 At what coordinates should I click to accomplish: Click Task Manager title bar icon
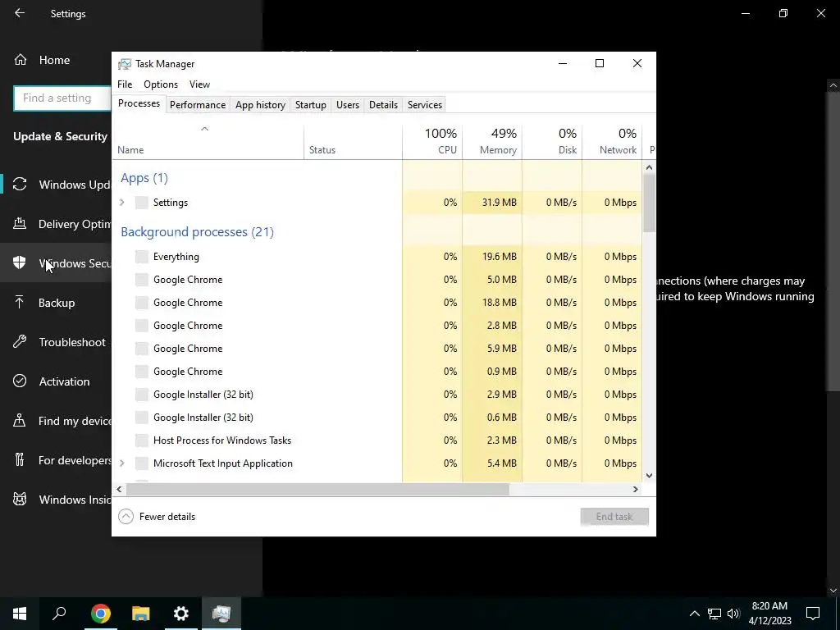[x=125, y=64]
